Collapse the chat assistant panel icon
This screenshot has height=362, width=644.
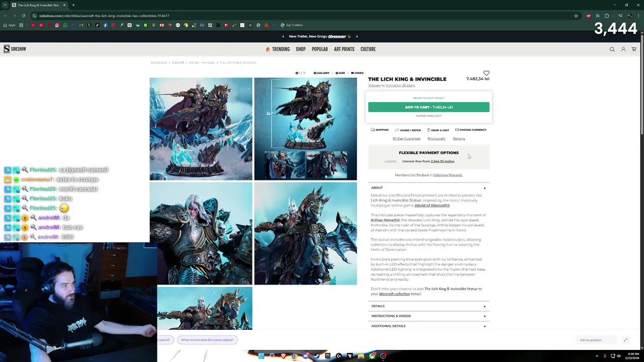point(625,340)
